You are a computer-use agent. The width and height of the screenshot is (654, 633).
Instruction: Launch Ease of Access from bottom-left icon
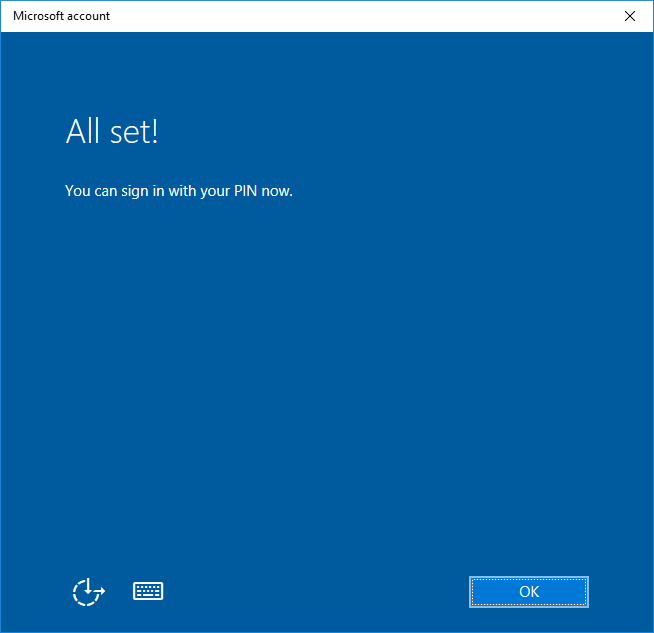[x=88, y=591]
